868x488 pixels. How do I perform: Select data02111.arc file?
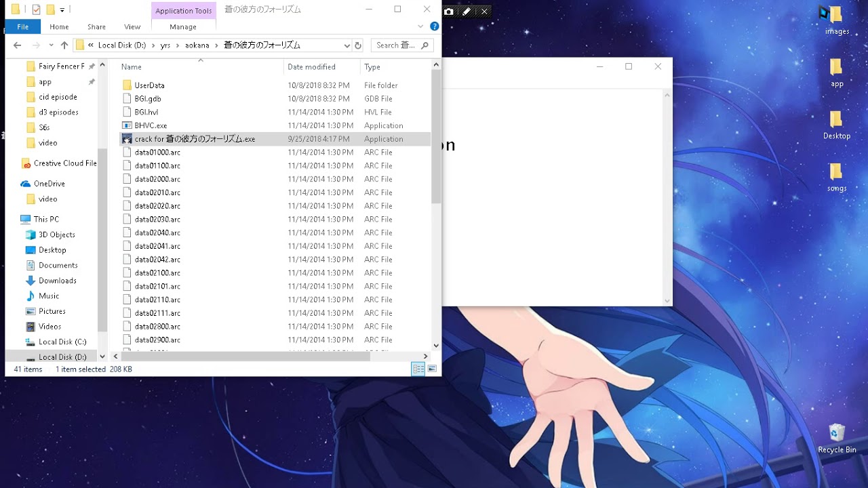pos(157,313)
